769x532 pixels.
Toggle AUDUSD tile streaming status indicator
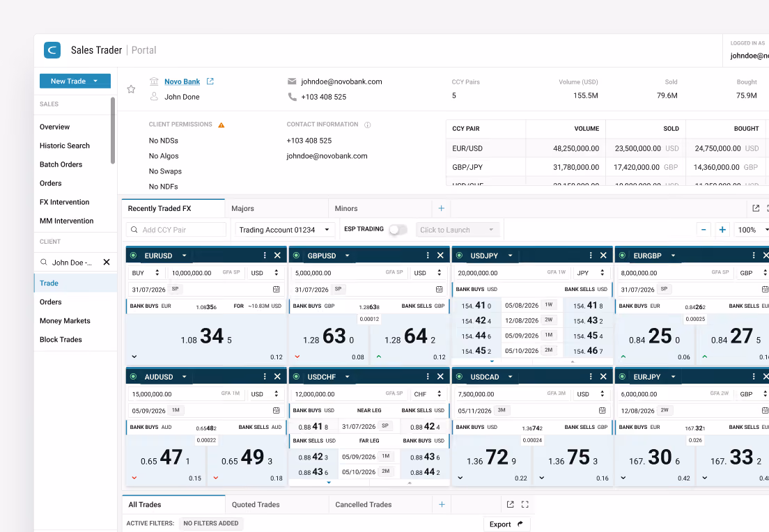tap(134, 377)
